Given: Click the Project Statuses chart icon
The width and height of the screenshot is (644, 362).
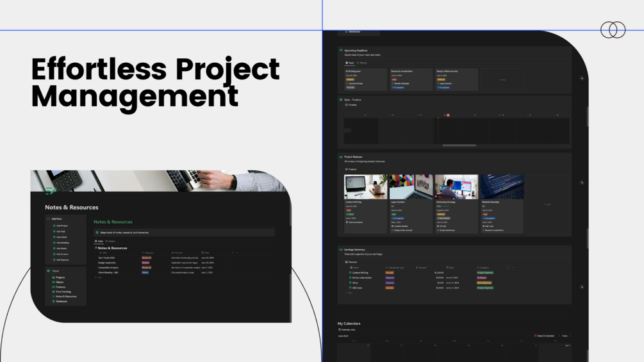Looking at the screenshot, I should point(341,157).
